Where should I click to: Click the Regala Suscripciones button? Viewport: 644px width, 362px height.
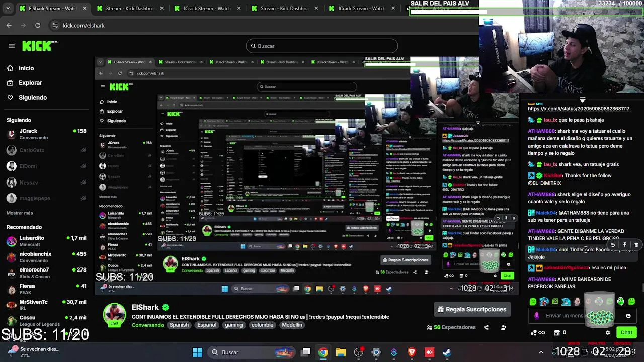pyautogui.click(x=472, y=309)
